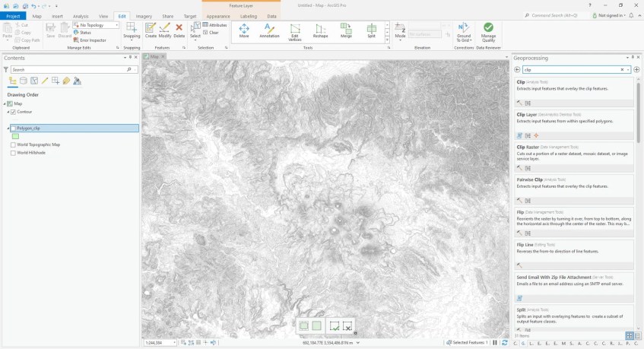Finish sketch with the checkmark toolbar button
Screen dimensions: 644x349
click(x=335, y=326)
